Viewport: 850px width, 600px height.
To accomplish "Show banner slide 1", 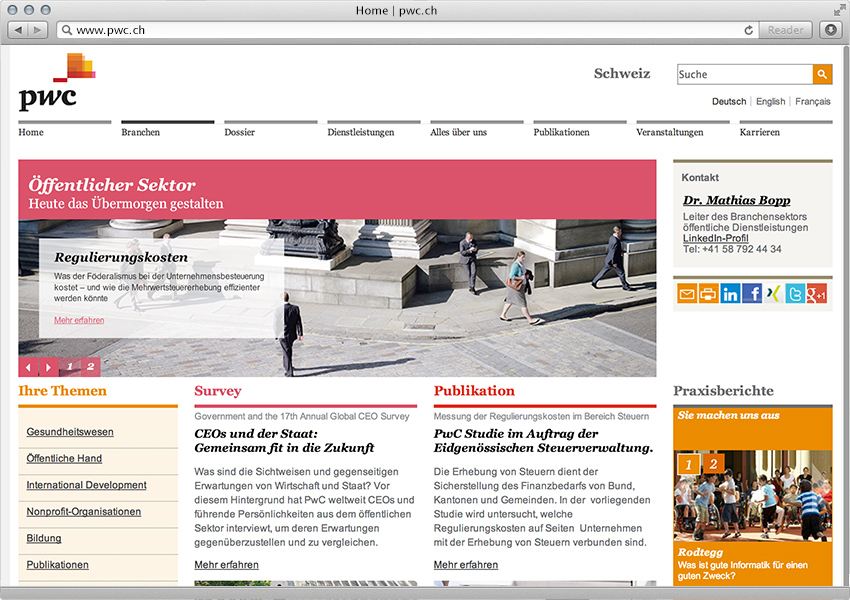I will tap(69, 367).
